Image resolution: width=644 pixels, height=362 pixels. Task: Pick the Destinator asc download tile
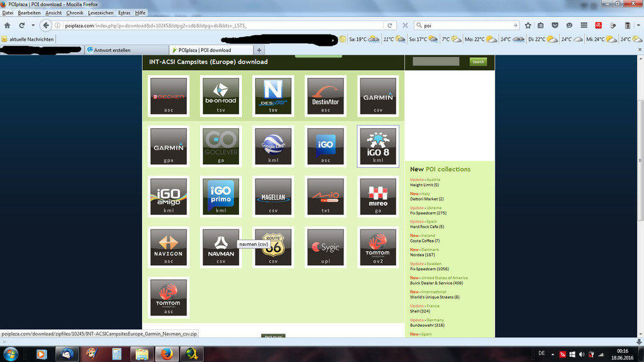326,96
